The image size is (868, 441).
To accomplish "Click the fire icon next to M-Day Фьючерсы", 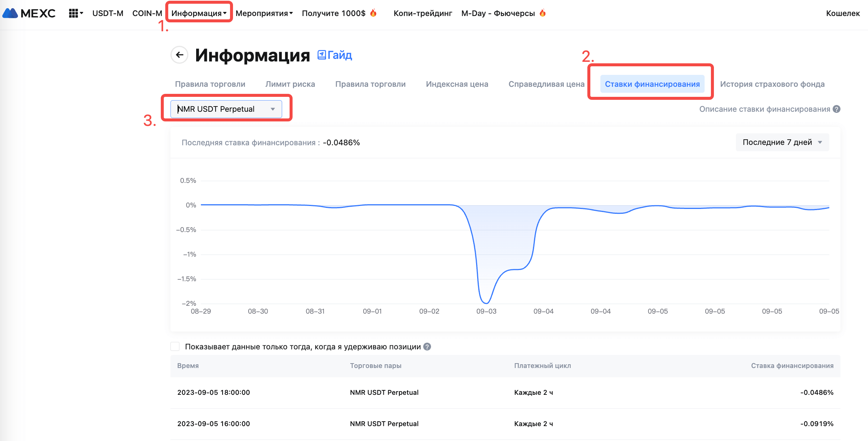I will coord(543,13).
